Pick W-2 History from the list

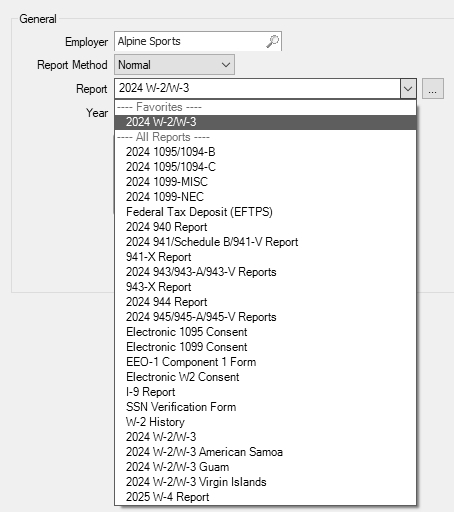[265, 422]
